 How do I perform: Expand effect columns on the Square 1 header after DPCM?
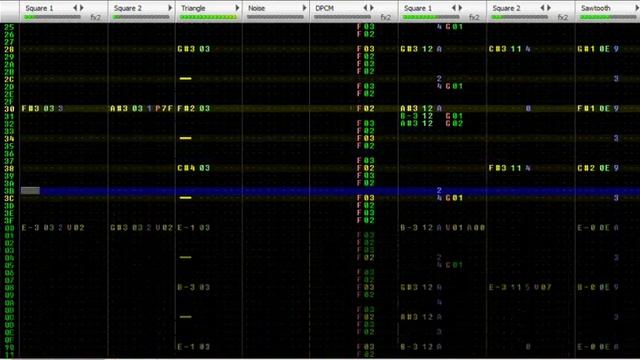click(x=460, y=8)
